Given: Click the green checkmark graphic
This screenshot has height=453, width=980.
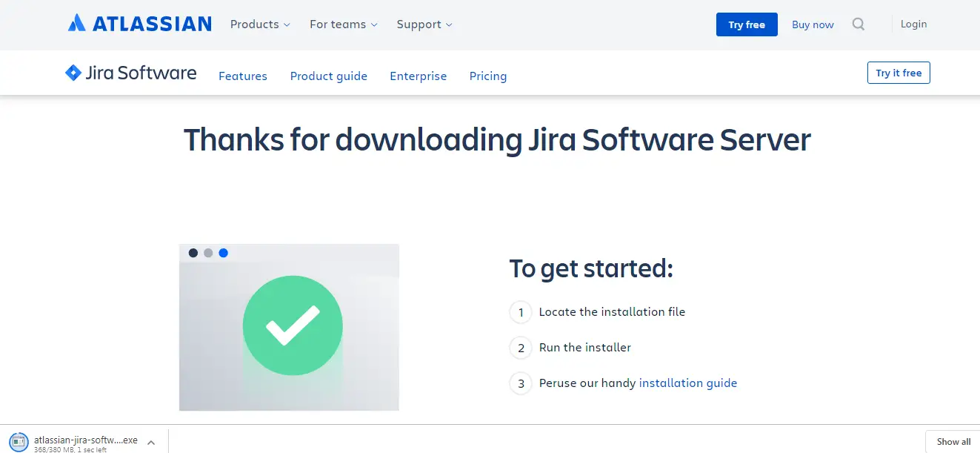Looking at the screenshot, I should [293, 326].
